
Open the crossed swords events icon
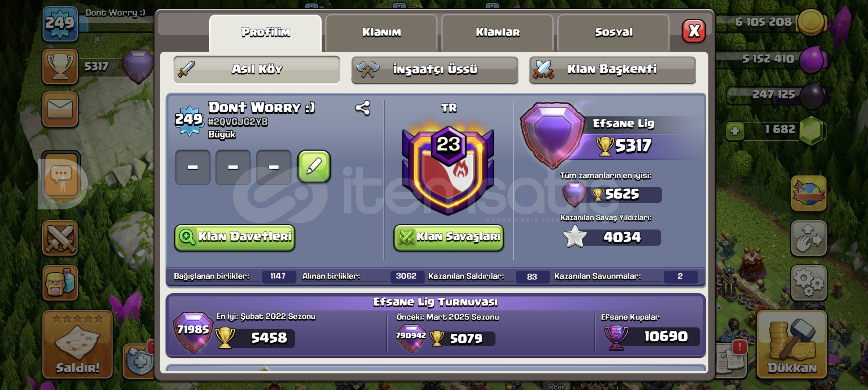pos(60,238)
